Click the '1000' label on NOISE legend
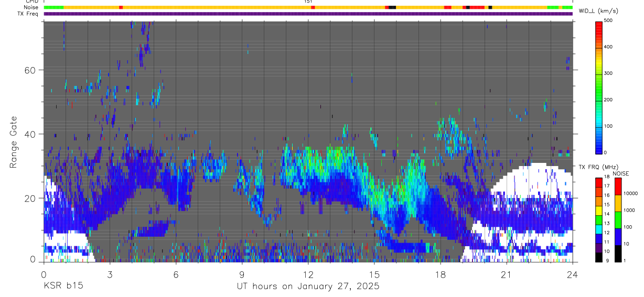 [630, 210]
